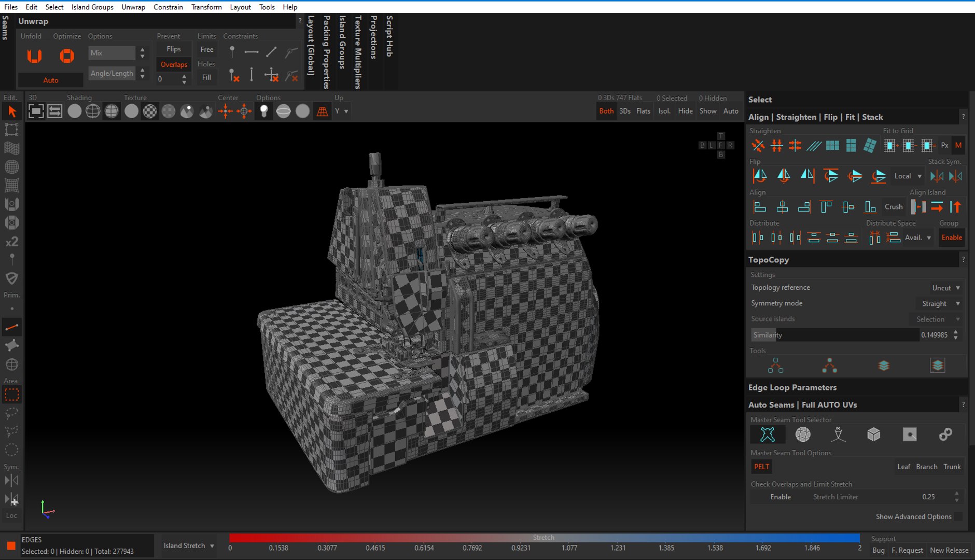This screenshot has height=560, width=975.
Task: Click the light bulb options icon
Action: coord(264,111)
